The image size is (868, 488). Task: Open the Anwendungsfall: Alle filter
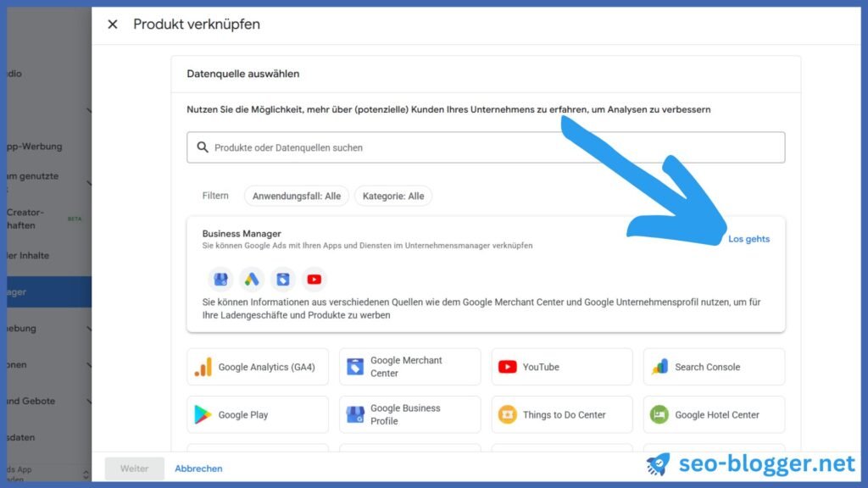(x=296, y=196)
